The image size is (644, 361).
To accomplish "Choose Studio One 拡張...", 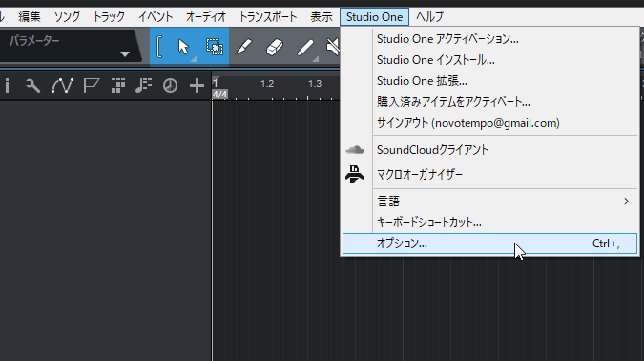I will [489, 81].
